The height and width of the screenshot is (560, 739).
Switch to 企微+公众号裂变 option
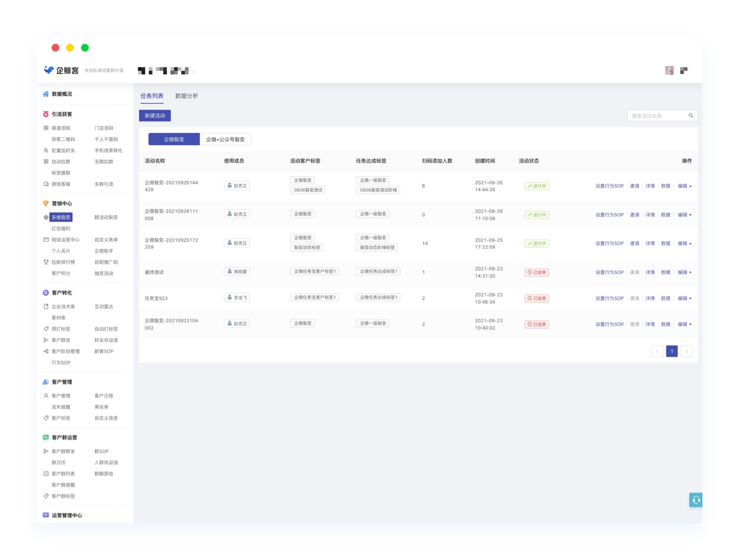coord(225,139)
